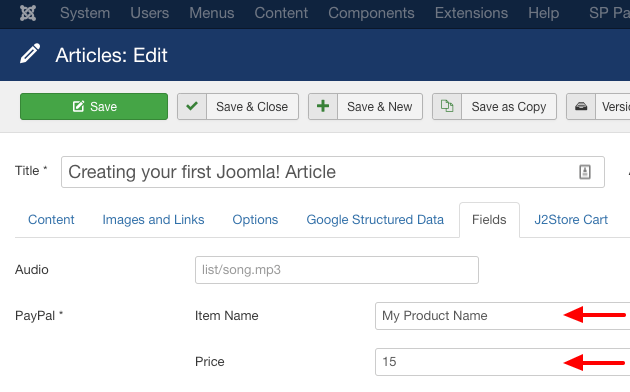The width and height of the screenshot is (630, 392).
Task: Open the Menus menu
Action: [212, 13]
